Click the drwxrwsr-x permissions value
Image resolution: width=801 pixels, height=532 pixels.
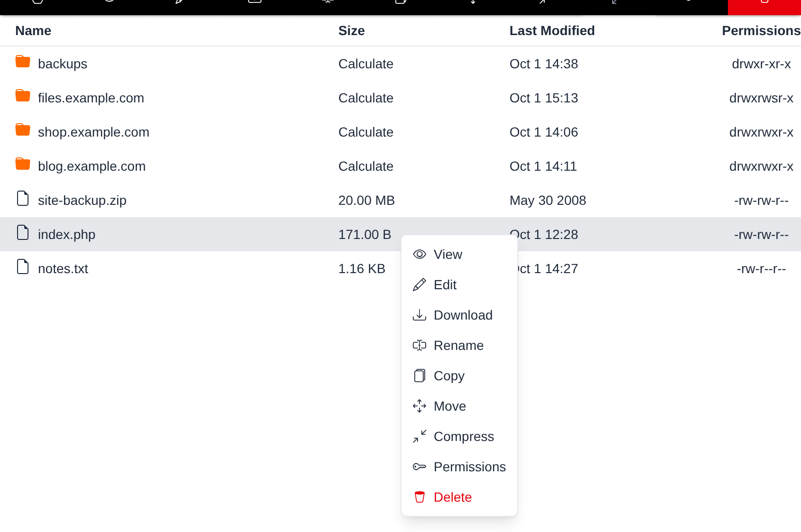761,98
